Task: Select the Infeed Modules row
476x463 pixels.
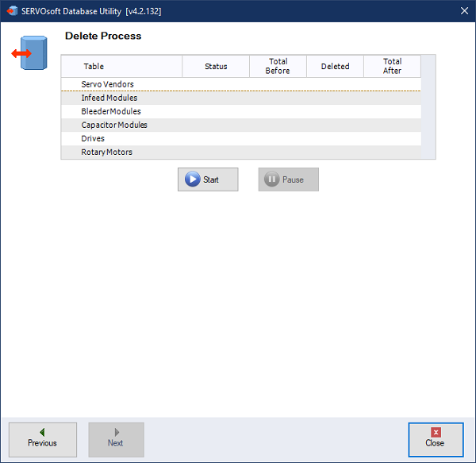Action: click(x=241, y=98)
